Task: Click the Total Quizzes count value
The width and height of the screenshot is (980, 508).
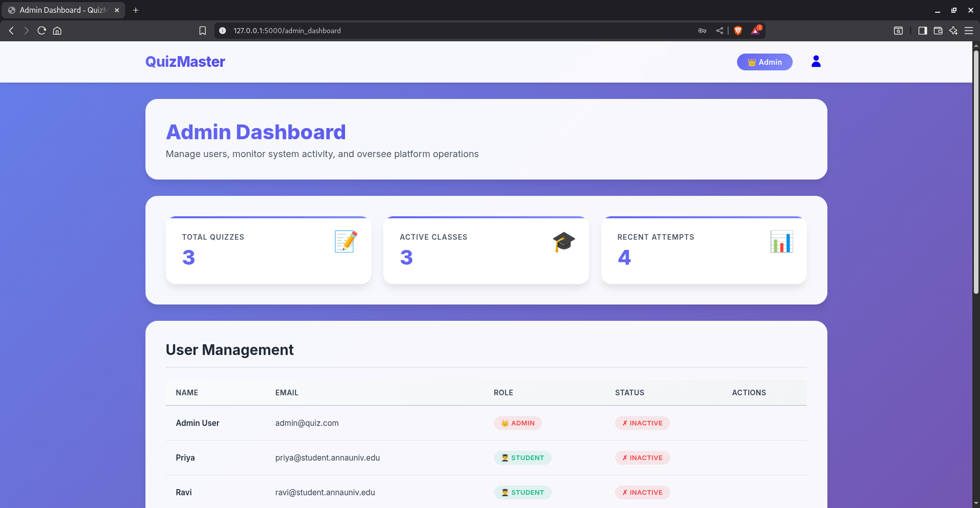Action: (x=189, y=258)
